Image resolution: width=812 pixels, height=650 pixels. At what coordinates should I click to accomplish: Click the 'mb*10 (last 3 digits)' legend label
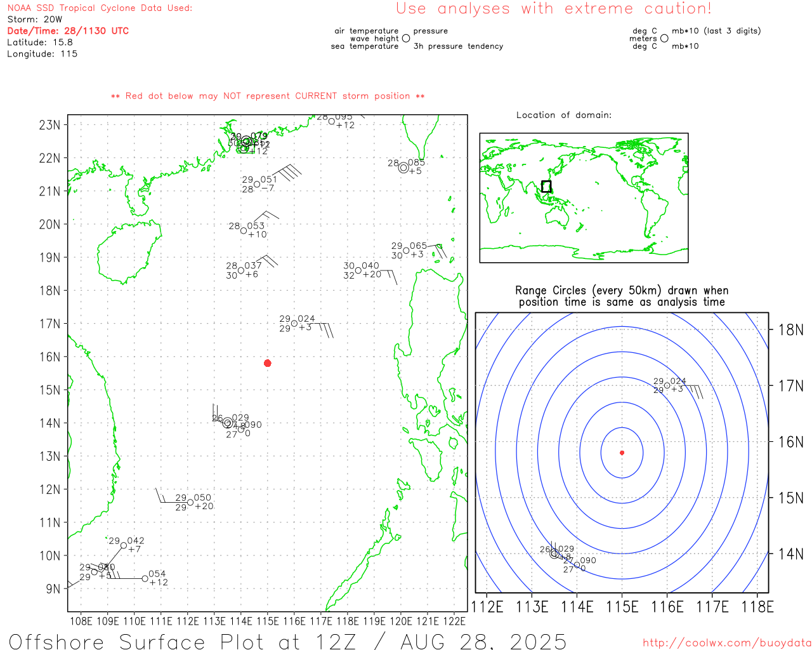(x=716, y=31)
